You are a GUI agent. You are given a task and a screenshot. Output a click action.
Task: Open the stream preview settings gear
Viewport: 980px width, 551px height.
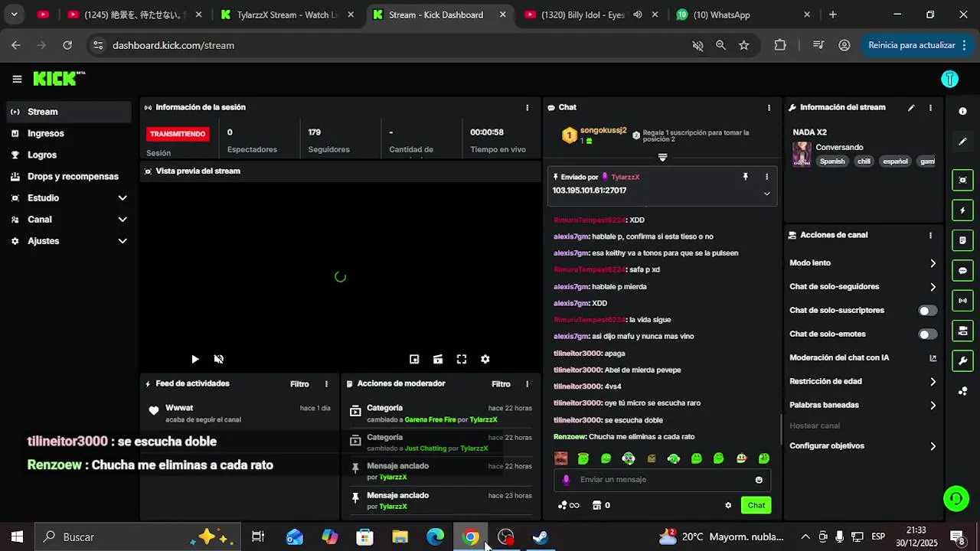485,359
